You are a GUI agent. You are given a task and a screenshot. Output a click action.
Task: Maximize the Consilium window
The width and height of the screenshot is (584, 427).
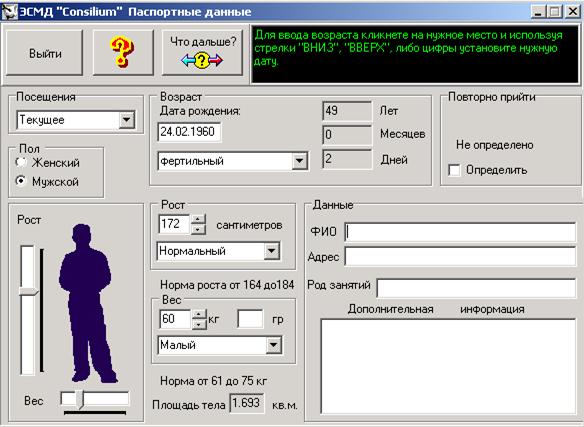[x=554, y=12]
